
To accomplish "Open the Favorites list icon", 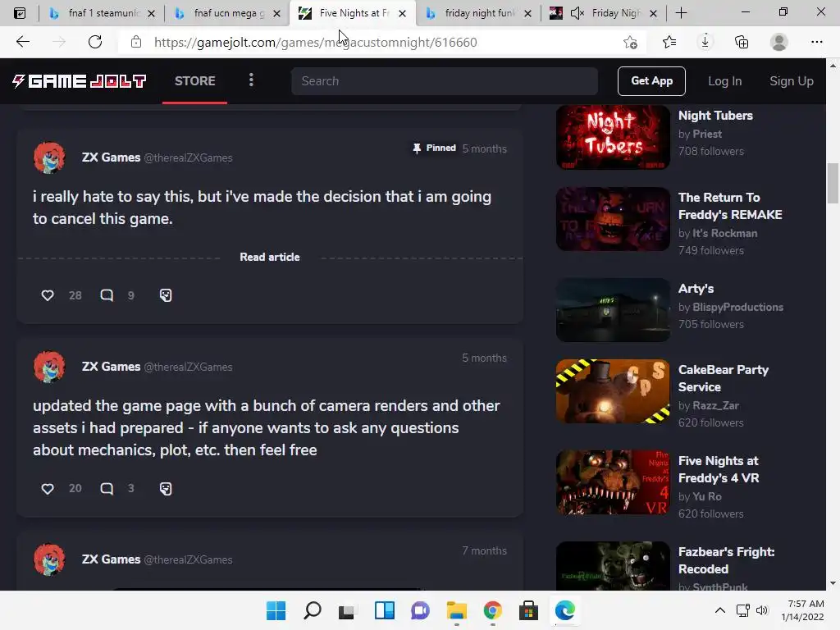I will (669, 42).
